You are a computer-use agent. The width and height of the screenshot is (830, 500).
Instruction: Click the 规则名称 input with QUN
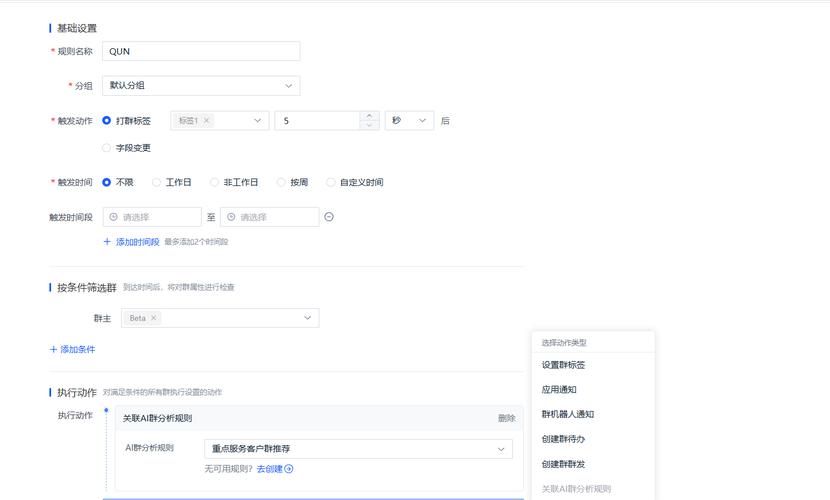coord(201,51)
